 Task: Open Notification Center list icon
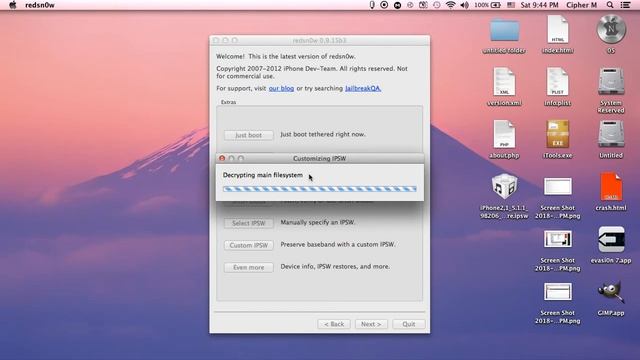625,5
